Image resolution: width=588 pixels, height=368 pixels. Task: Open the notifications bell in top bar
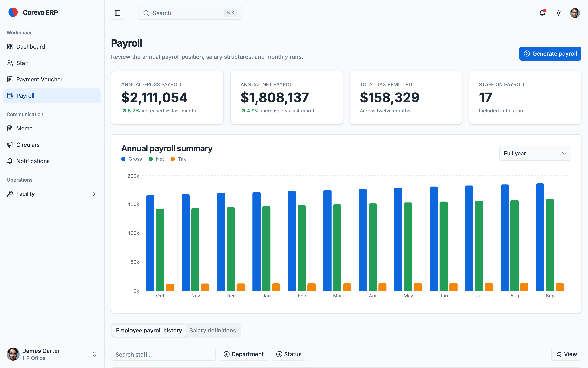tap(542, 13)
